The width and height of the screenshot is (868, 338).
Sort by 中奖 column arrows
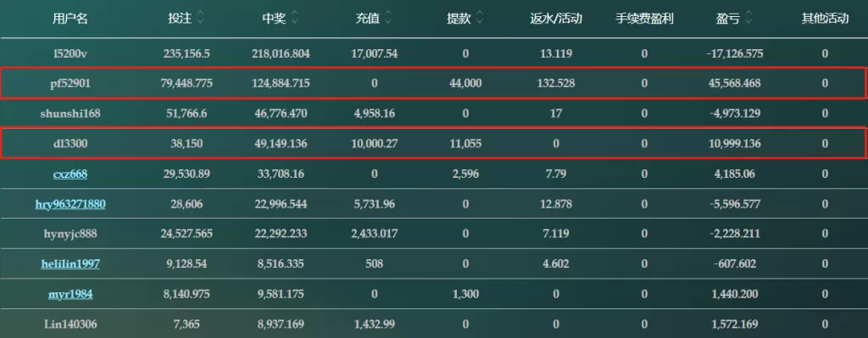click(294, 19)
